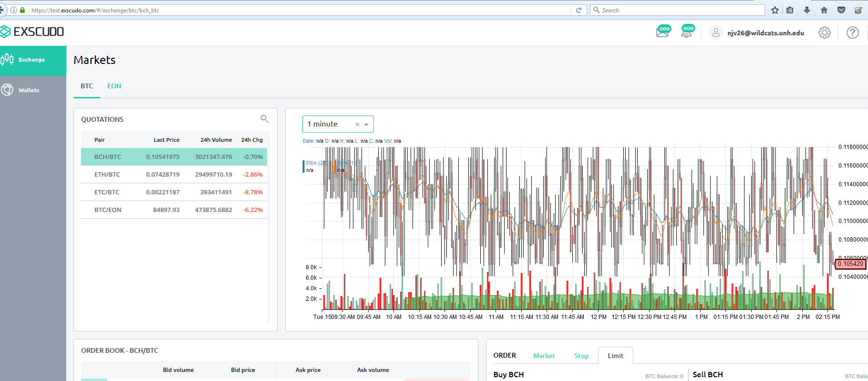Viewport: 868px width, 381px height.
Task: Click the Ask price column header
Action: click(x=308, y=370)
